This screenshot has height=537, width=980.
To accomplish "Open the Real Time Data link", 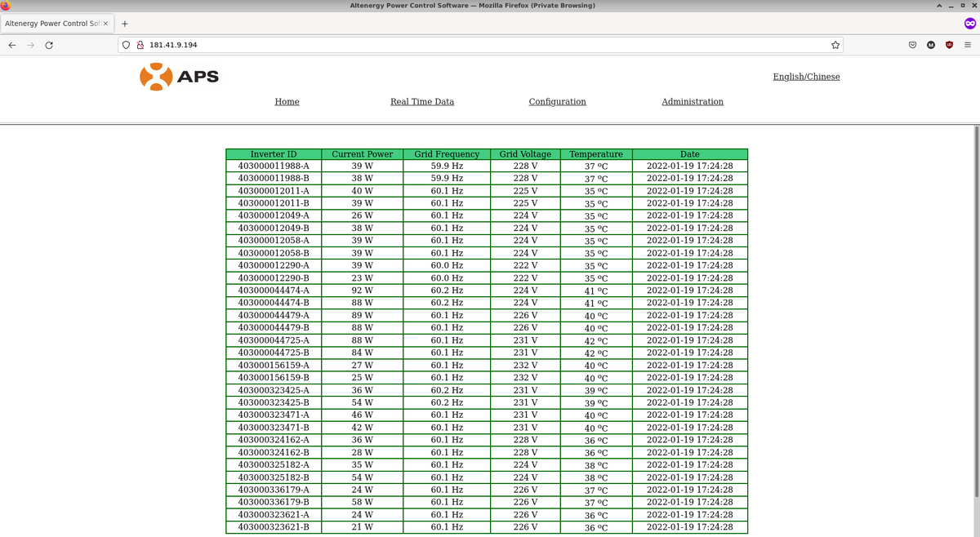I will pyautogui.click(x=422, y=102).
